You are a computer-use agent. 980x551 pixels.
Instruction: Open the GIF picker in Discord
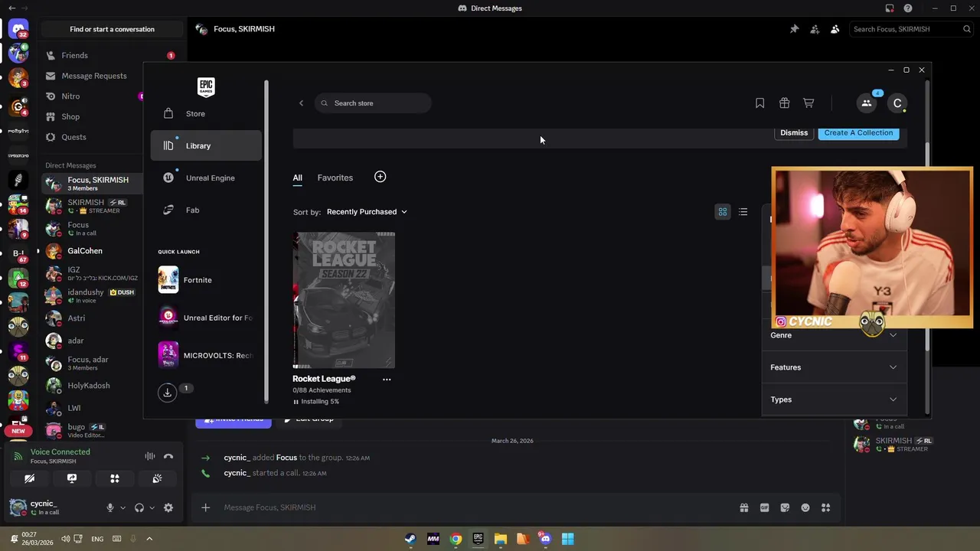point(764,507)
